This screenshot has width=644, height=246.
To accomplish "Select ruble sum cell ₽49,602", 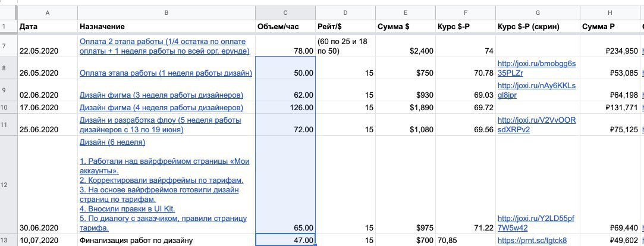I will tap(610, 240).
